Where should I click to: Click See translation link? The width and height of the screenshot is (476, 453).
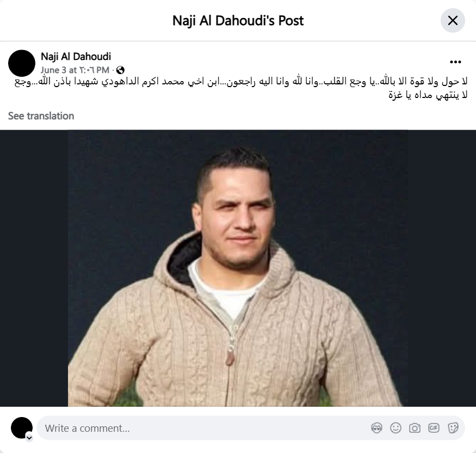pyautogui.click(x=41, y=116)
